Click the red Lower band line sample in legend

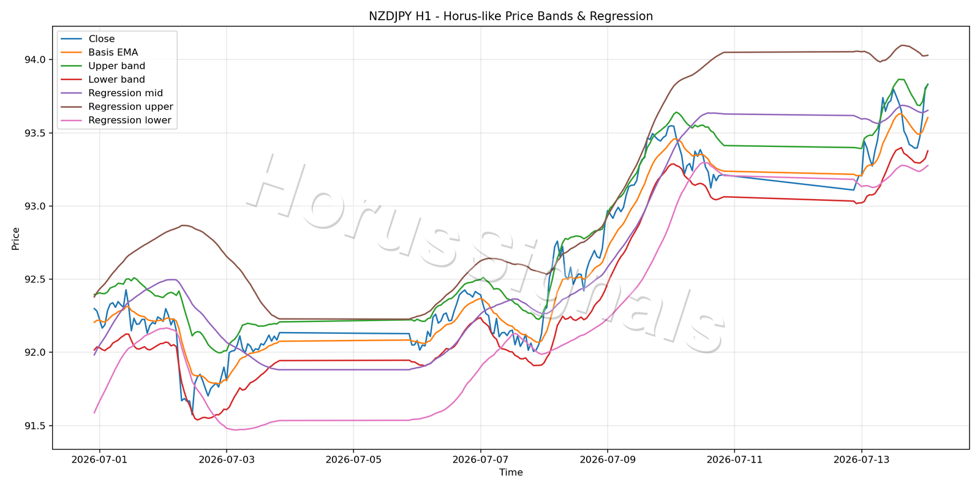[x=72, y=80]
